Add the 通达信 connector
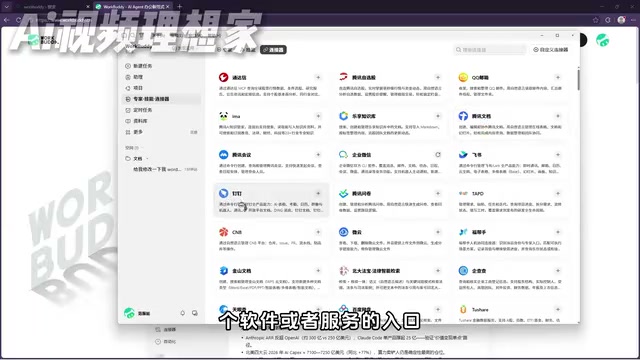640x360 pixels. tap(318, 77)
